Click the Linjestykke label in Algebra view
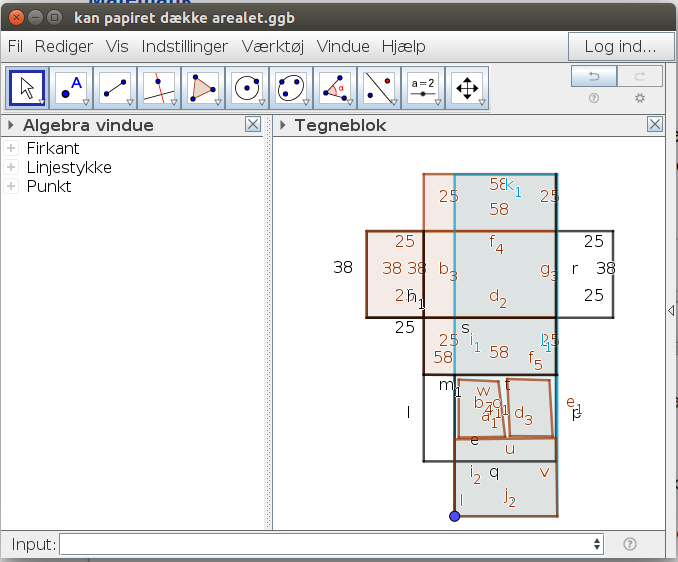 coord(69,167)
